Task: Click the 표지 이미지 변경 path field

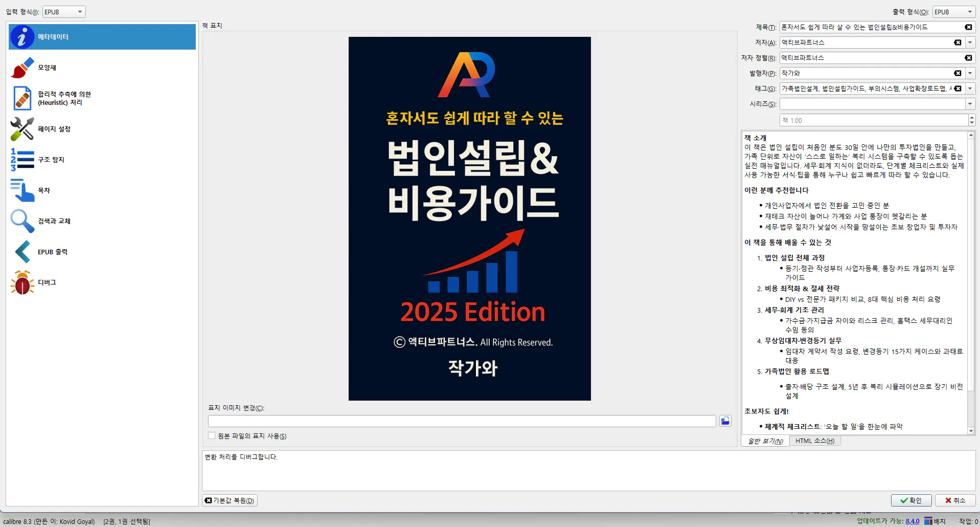Action: tap(462, 421)
